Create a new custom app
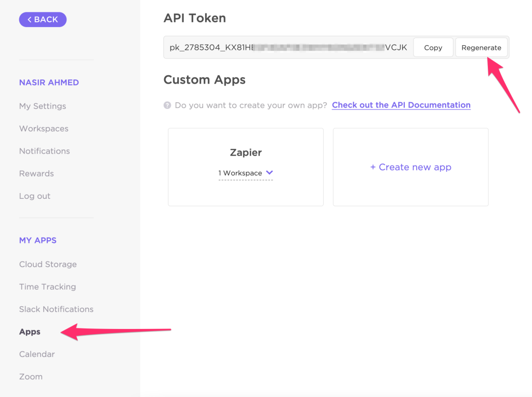Viewport: 532px width, 397px height. point(410,167)
